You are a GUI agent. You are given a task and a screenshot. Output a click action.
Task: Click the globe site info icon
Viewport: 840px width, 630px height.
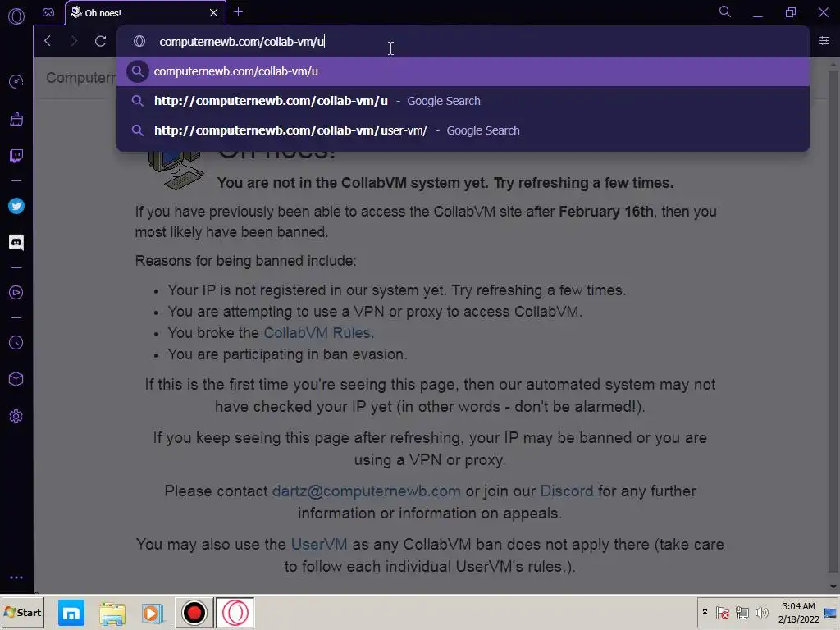[x=139, y=41]
